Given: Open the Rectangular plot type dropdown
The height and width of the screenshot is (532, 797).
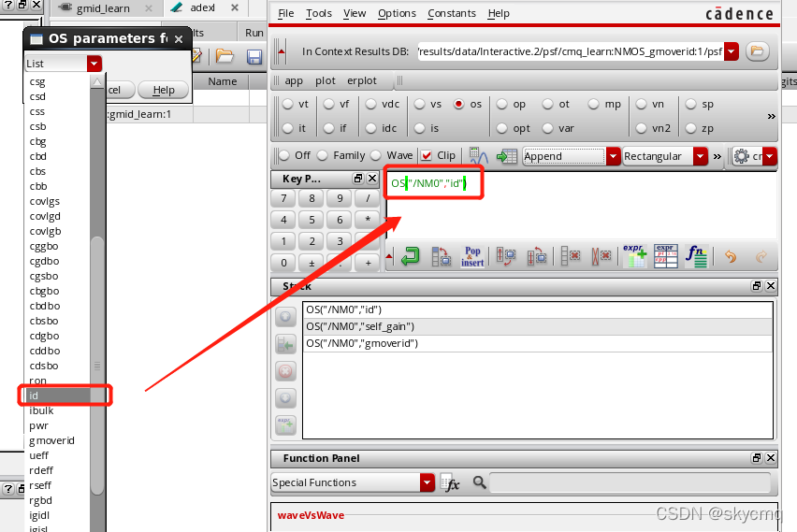Looking at the screenshot, I should [x=701, y=156].
